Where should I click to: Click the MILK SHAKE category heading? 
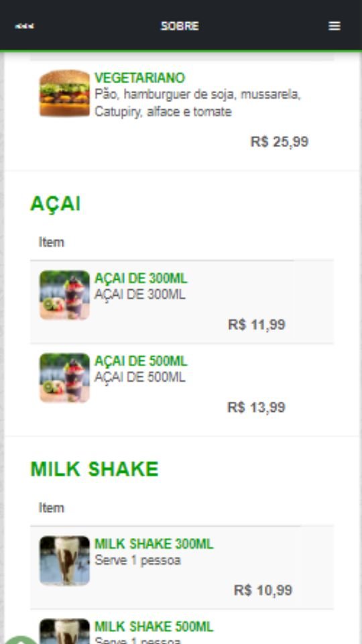pyautogui.click(x=95, y=469)
